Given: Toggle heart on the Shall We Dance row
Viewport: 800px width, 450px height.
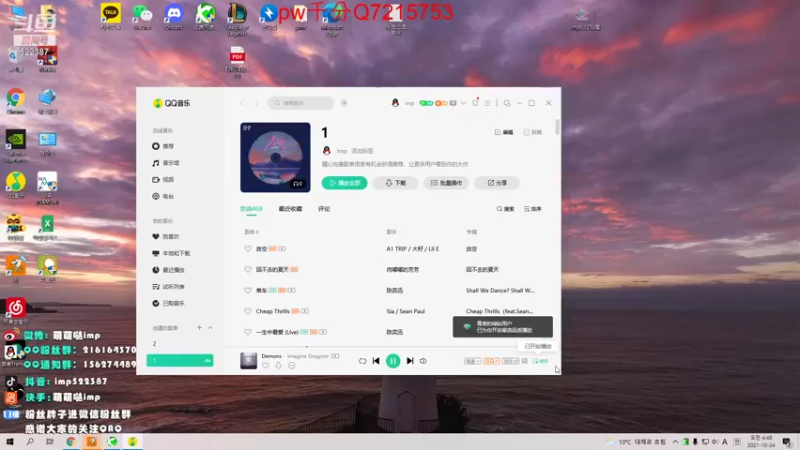Looking at the screenshot, I should [x=248, y=290].
